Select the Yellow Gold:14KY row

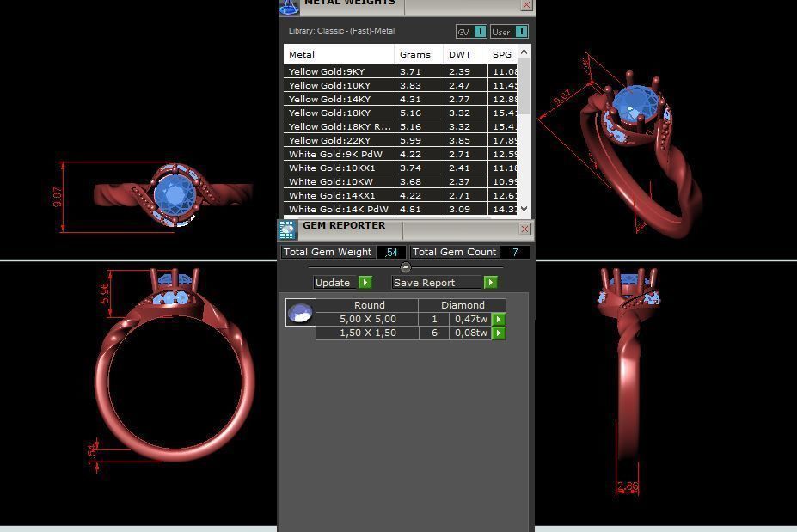(400, 99)
